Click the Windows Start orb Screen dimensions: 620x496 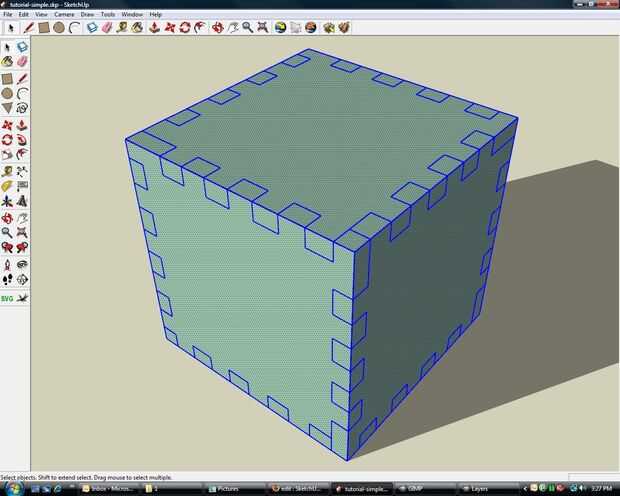coord(13,489)
